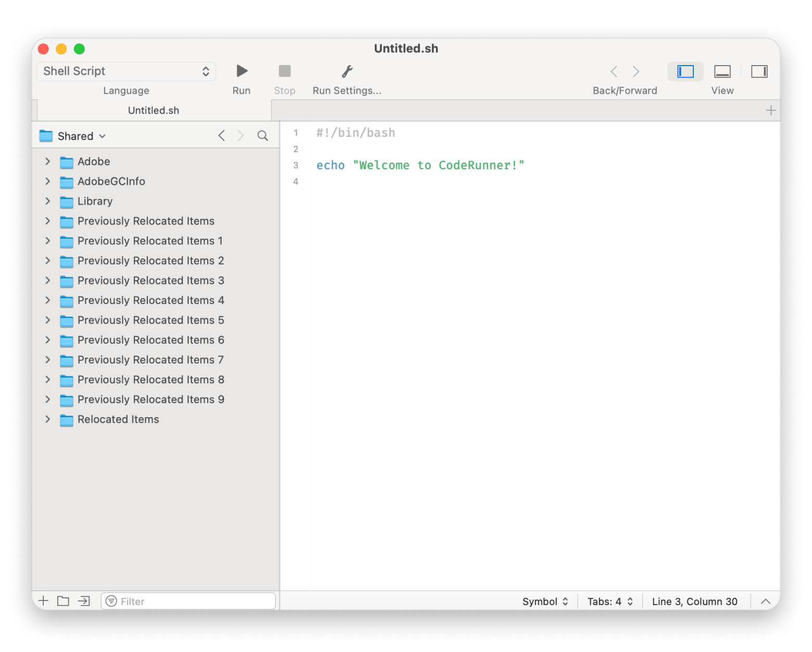812x652 pixels.
Task: Expand the Relocated Items folder chevron
Action: (x=48, y=419)
